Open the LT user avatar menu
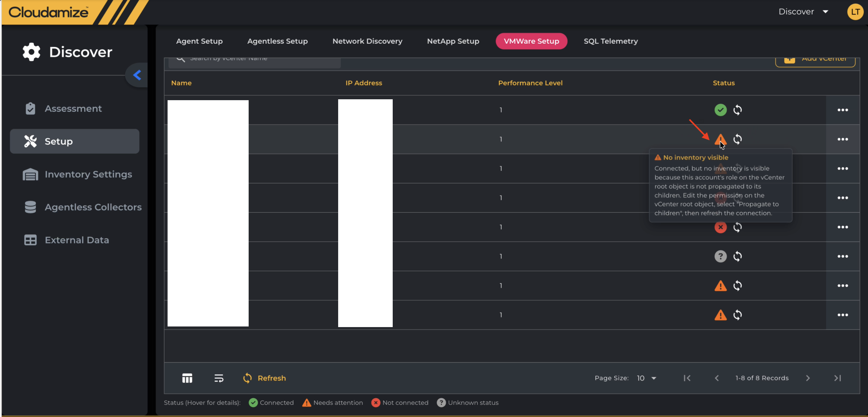The height and width of the screenshot is (417, 868). click(x=855, y=12)
